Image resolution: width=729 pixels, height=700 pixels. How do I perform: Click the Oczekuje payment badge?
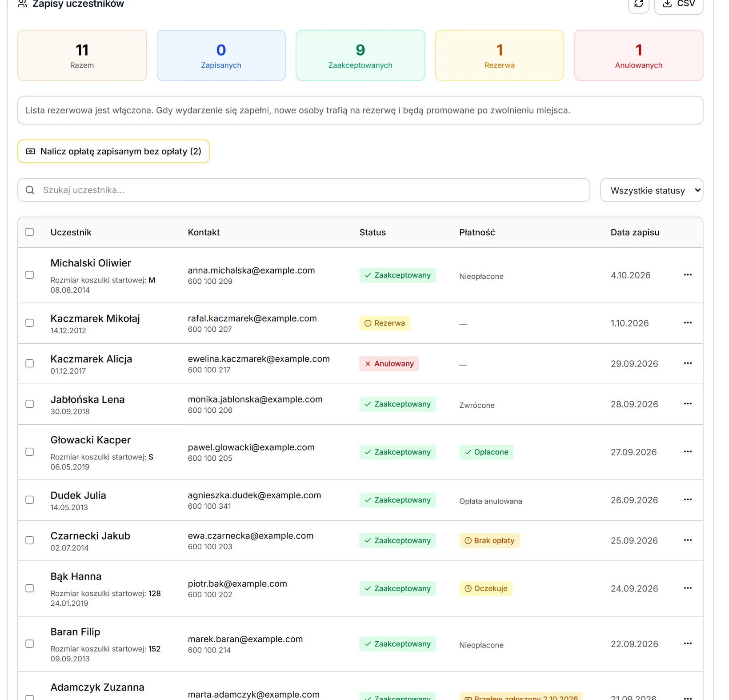pos(486,589)
